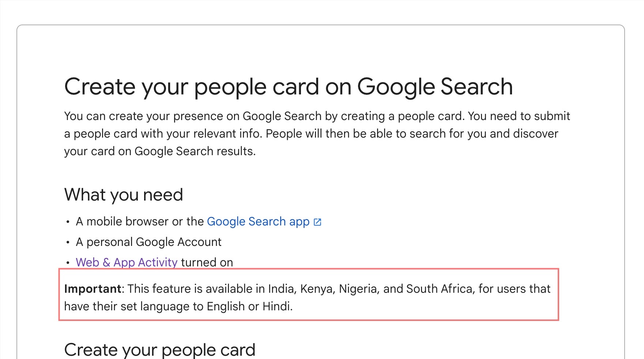Click the words turned on after Web & App Activity

click(207, 262)
